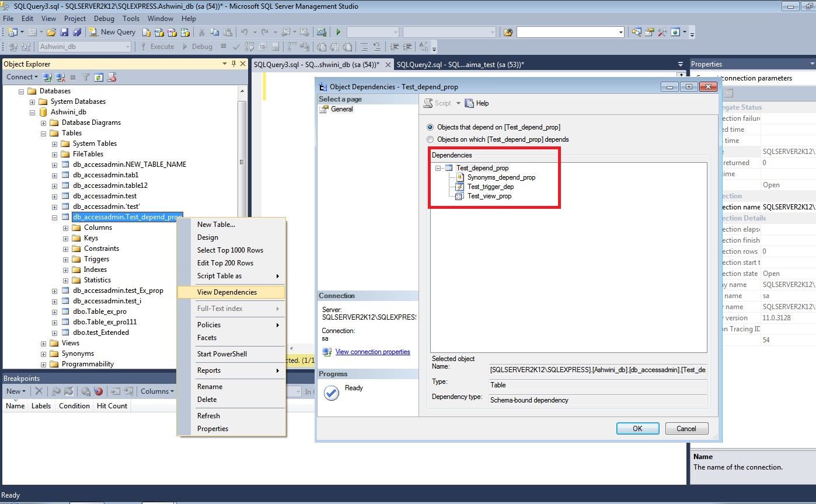The image size is (816, 504).
Task: Select Test_view_prop in Dependencies tree
Action: click(489, 196)
